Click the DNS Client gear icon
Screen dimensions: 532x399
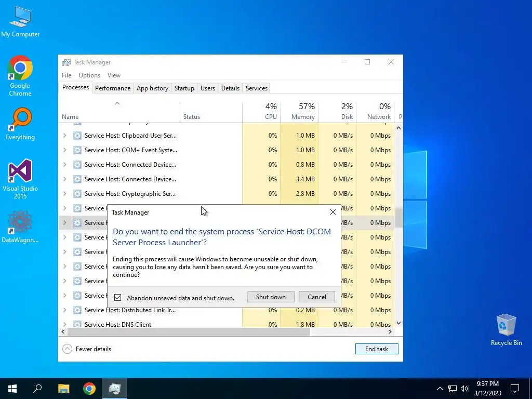tap(77, 324)
